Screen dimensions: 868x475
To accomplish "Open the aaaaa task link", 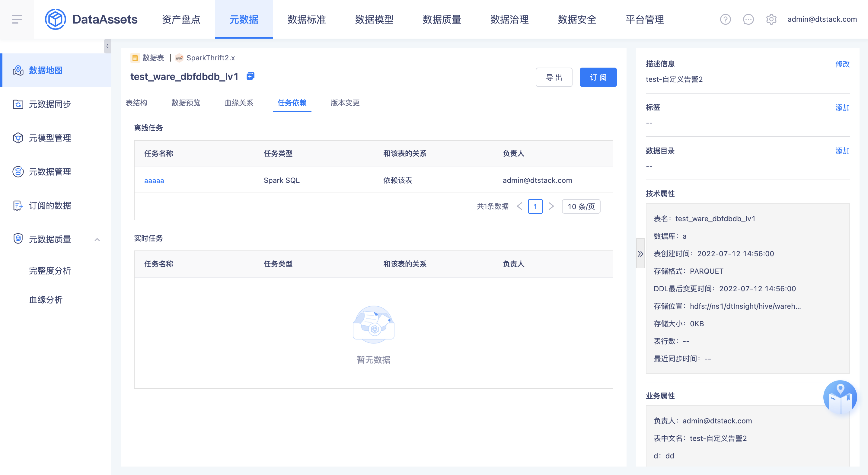I will point(154,180).
